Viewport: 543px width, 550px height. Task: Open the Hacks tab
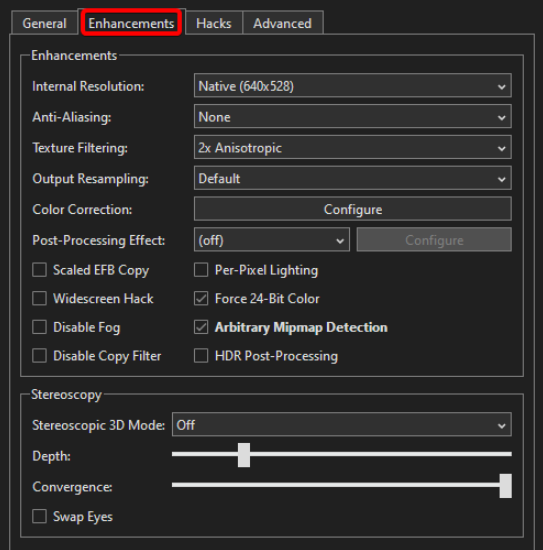[x=214, y=23]
